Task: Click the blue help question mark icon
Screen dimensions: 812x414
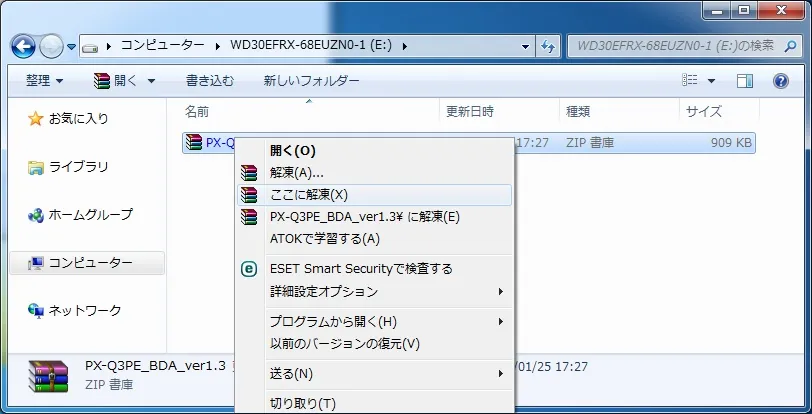Action: [780, 80]
